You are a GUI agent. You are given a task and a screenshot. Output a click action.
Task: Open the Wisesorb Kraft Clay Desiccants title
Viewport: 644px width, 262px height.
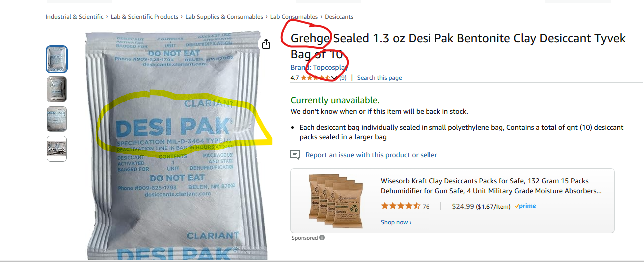click(x=491, y=186)
